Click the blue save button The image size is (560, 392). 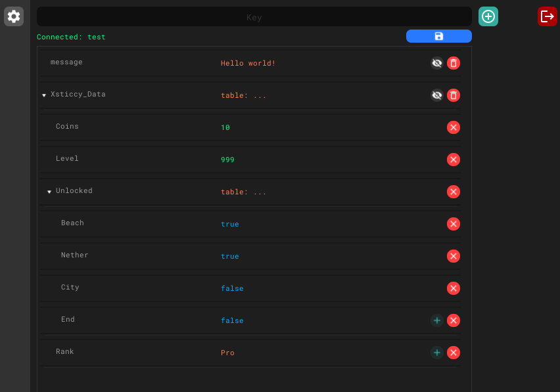click(438, 36)
